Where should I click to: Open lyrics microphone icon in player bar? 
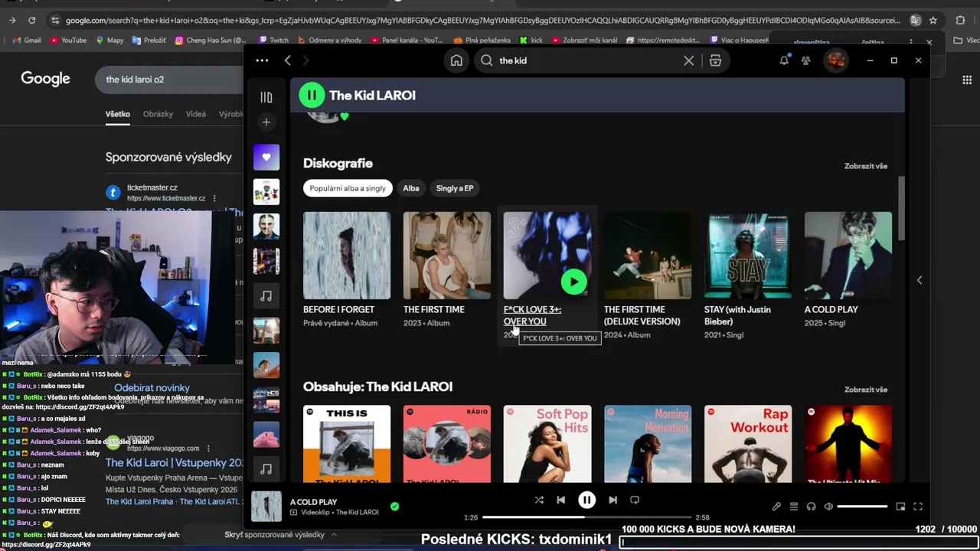776,507
